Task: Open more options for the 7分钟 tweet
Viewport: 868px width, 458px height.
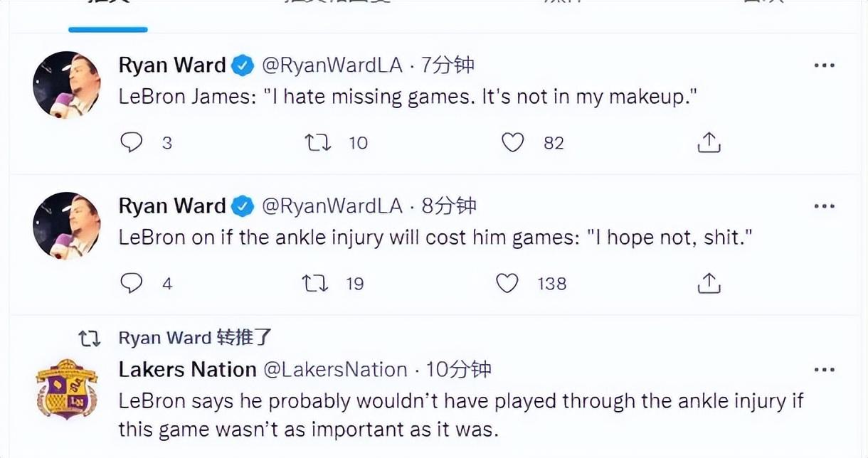Action: pyautogui.click(x=824, y=65)
